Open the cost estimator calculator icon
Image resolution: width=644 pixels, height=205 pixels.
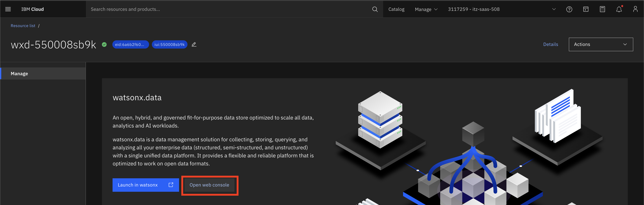pos(602,9)
